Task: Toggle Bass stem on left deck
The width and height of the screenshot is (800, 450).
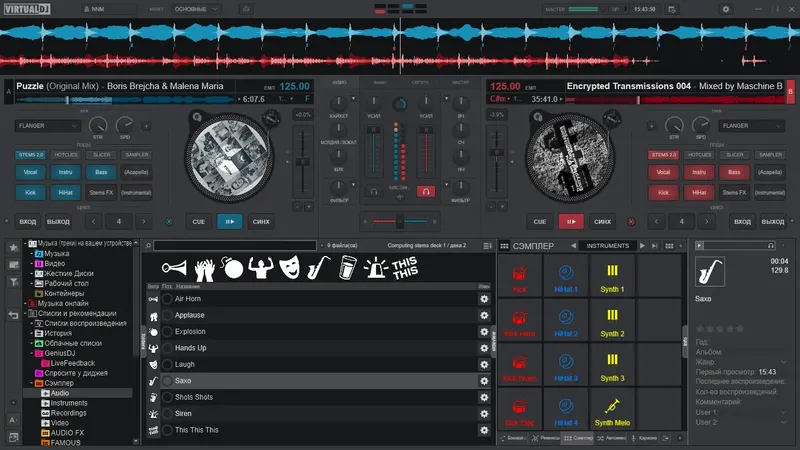Action: pyautogui.click(x=101, y=172)
